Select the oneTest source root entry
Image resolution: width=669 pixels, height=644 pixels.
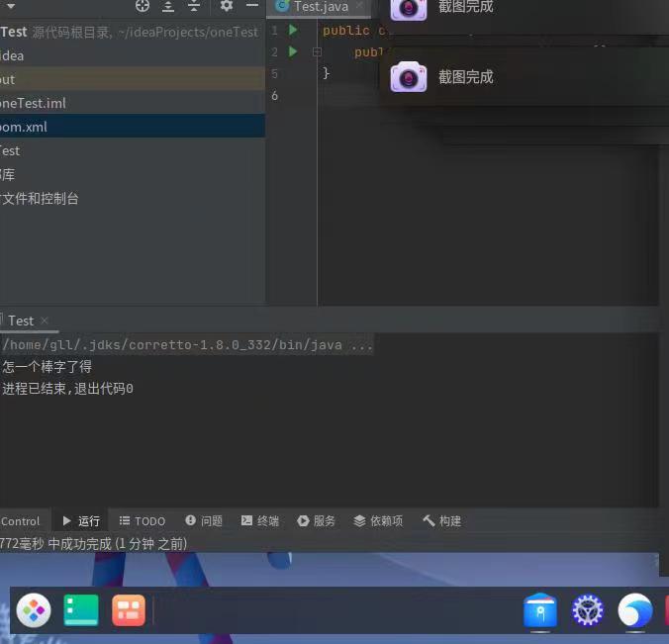click(133, 32)
